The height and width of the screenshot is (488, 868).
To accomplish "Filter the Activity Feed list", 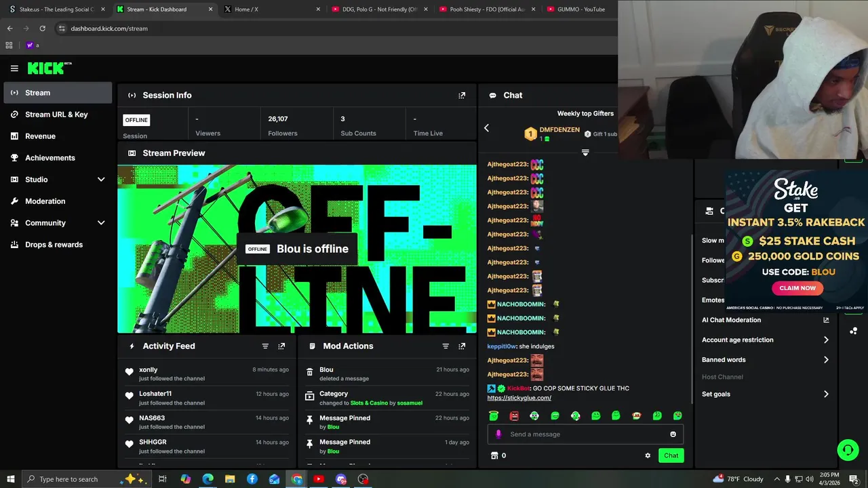I will (x=265, y=346).
